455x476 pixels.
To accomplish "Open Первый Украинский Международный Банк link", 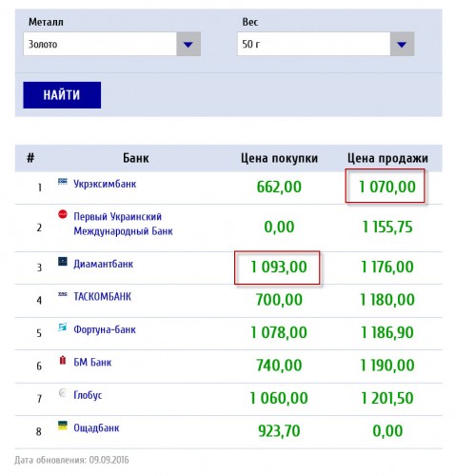I will [123, 224].
